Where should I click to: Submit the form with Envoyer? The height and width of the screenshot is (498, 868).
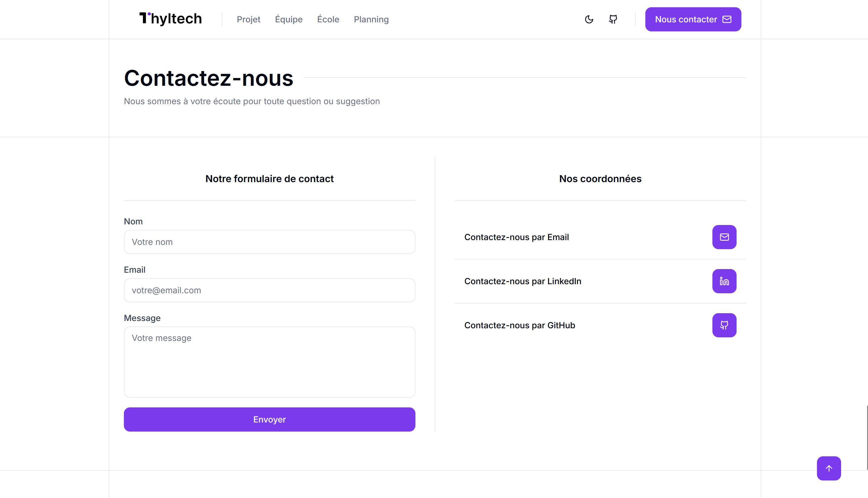tap(269, 419)
